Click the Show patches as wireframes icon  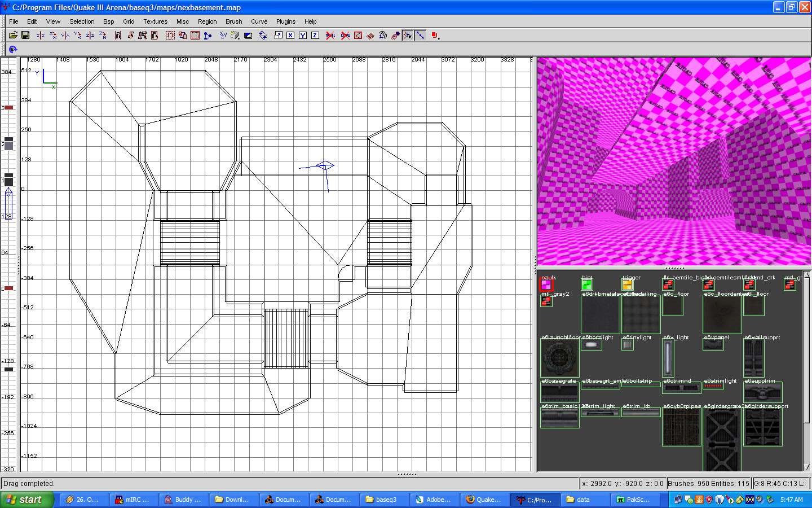coord(370,35)
